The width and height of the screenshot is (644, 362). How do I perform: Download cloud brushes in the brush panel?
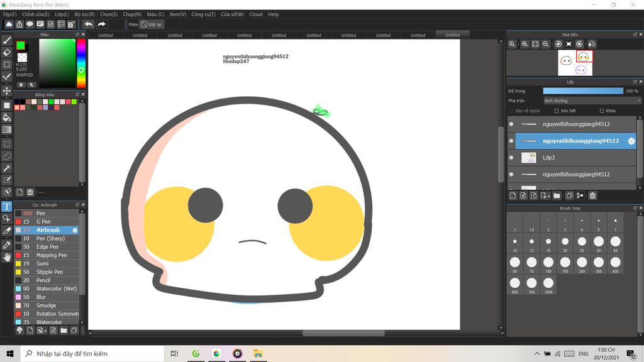click(19, 331)
